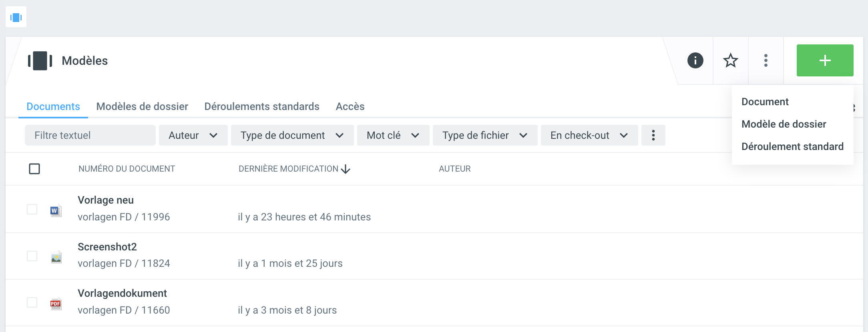Open the Type de document dropdown
This screenshot has width=868, height=332.
292,135
